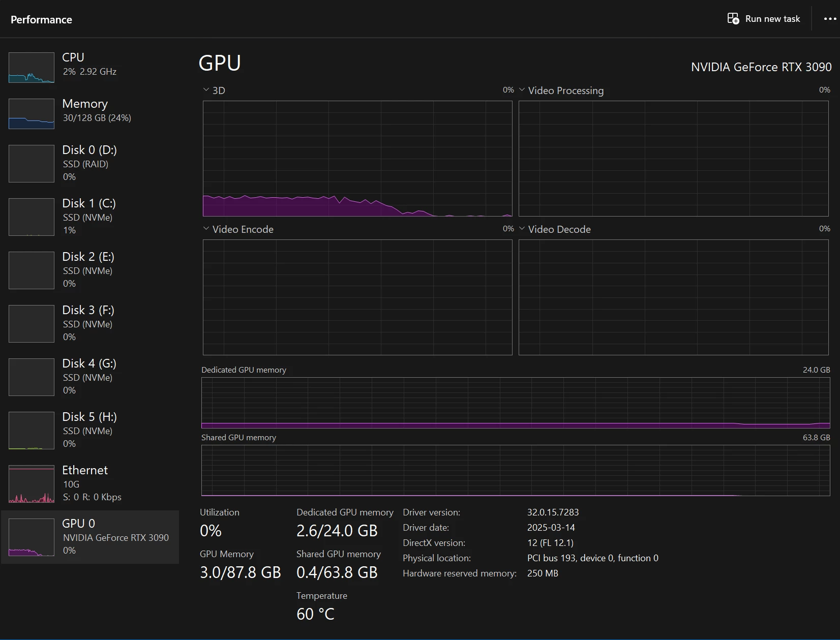Click the 2.6/24.0 GB dedicated memory value
The width and height of the screenshot is (840, 640).
coord(337,531)
